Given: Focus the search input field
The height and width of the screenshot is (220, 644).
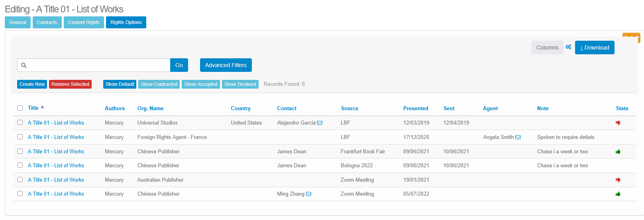Looking at the screenshot, I should click(94, 65).
